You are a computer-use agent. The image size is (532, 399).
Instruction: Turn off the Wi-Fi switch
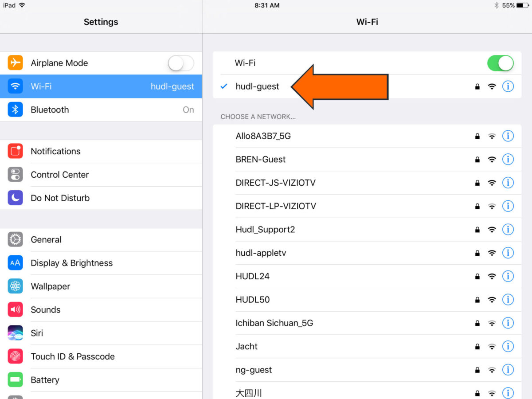[x=500, y=63]
